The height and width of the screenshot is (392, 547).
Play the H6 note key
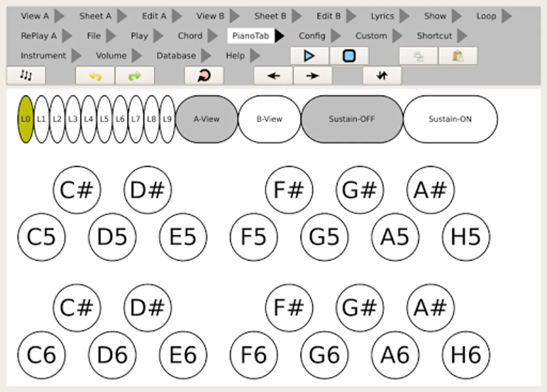pos(466,355)
